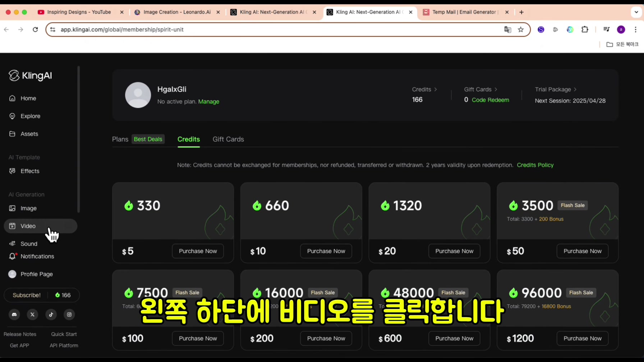Click the Instagram social icon

(69, 315)
